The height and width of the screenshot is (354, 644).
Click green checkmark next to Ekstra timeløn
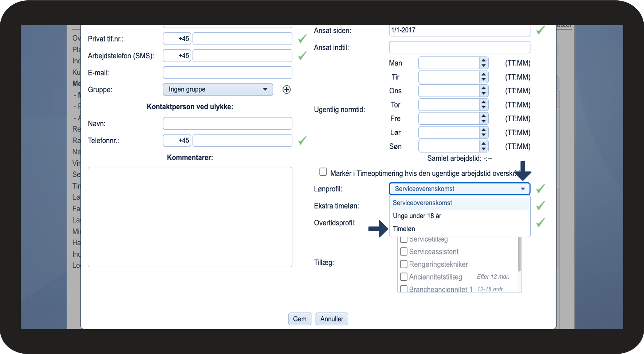tap(540, 205)
